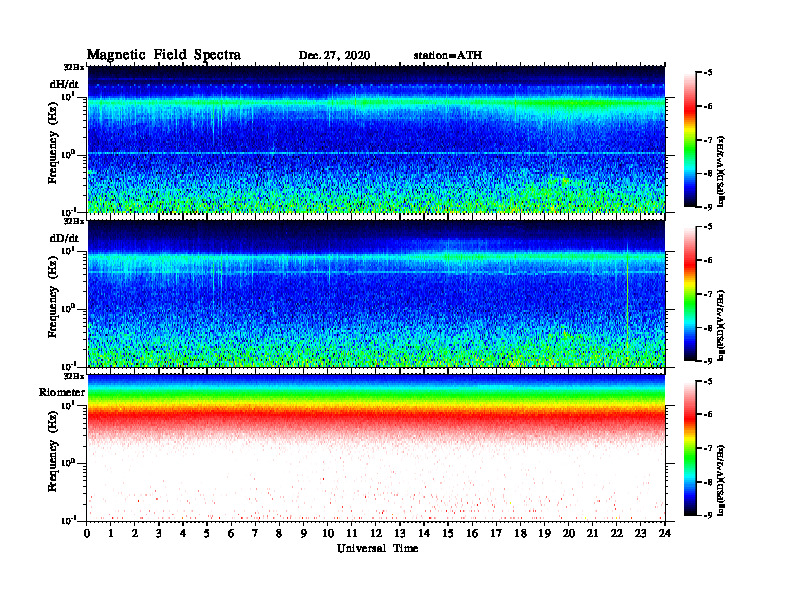Click the "16" tick on the time axis
Viewport: 792px width, 612px height.
(x=472, y=534)
